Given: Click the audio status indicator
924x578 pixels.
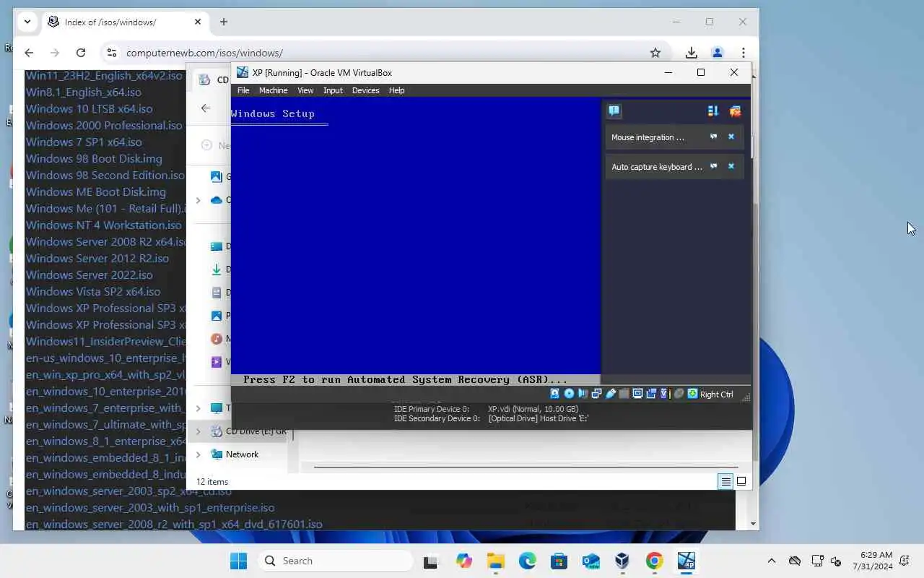Looking at the screenshot, I should tap(583, 394).
